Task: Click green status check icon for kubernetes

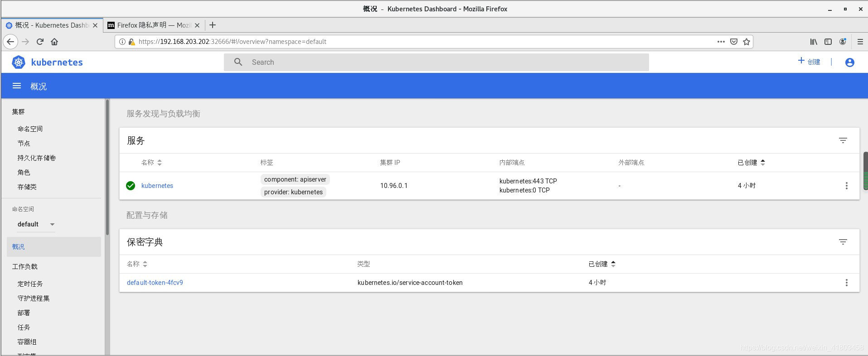Action: (x=131, y=186)
